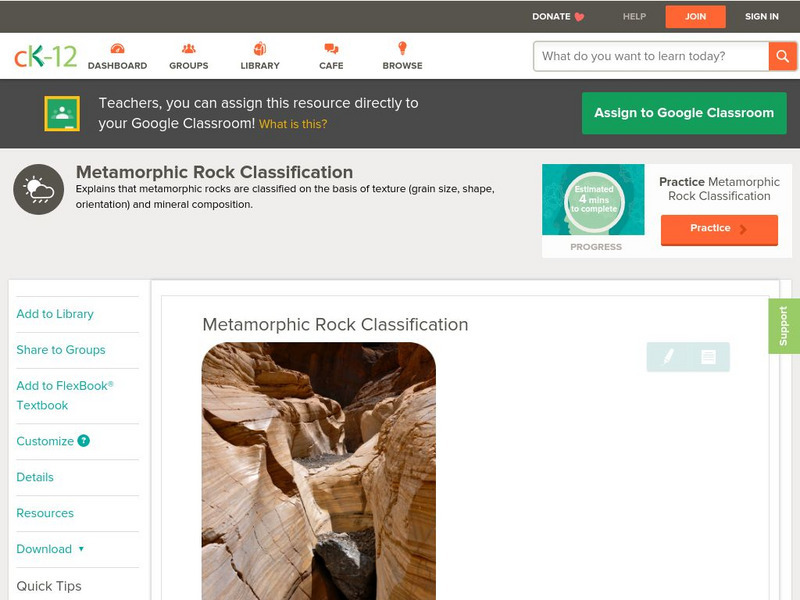
Task: Click the Cafe speech-bubble icon
Action: point(330,48)
